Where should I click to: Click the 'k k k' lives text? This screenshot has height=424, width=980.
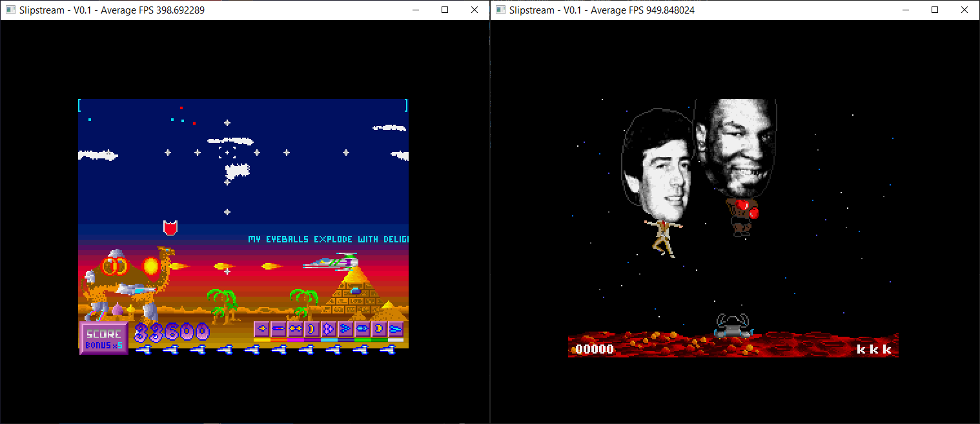873,350
